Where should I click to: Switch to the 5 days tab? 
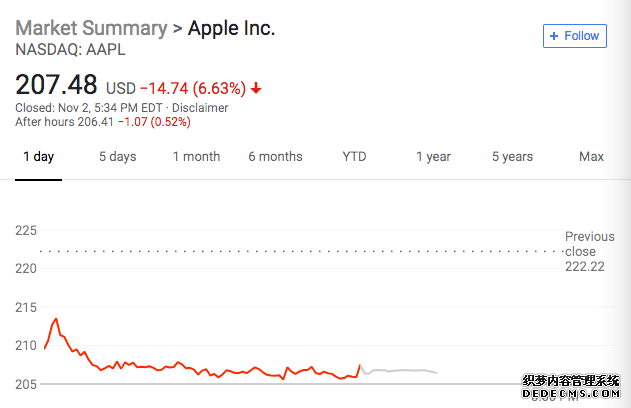(118, 157)
